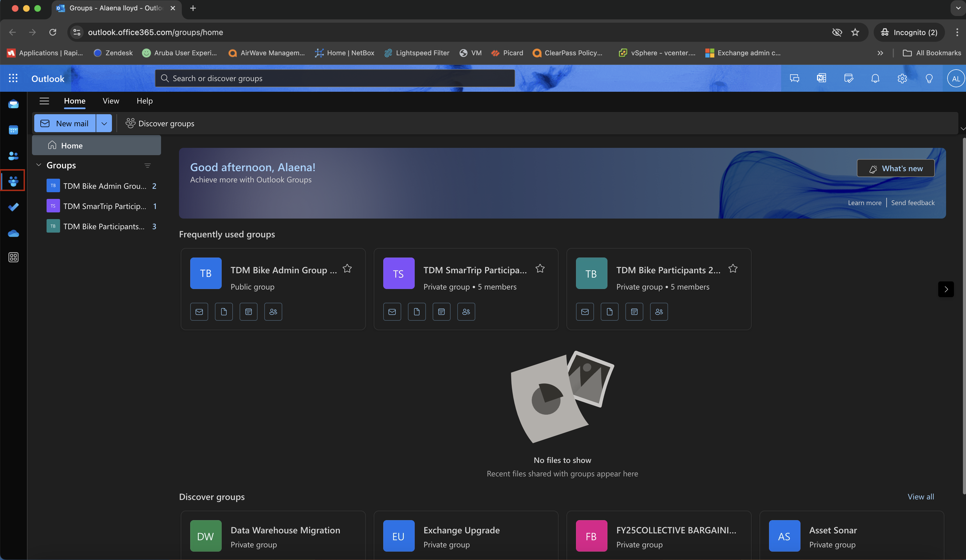
Task: Open the To Do checkmark app
Action: (x=13, y=207)
